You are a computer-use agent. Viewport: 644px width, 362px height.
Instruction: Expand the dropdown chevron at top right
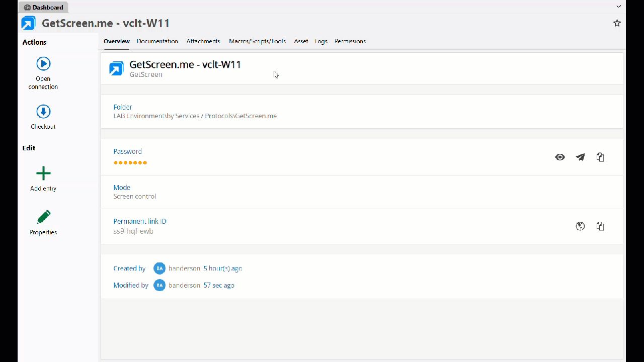pos(618,7)
